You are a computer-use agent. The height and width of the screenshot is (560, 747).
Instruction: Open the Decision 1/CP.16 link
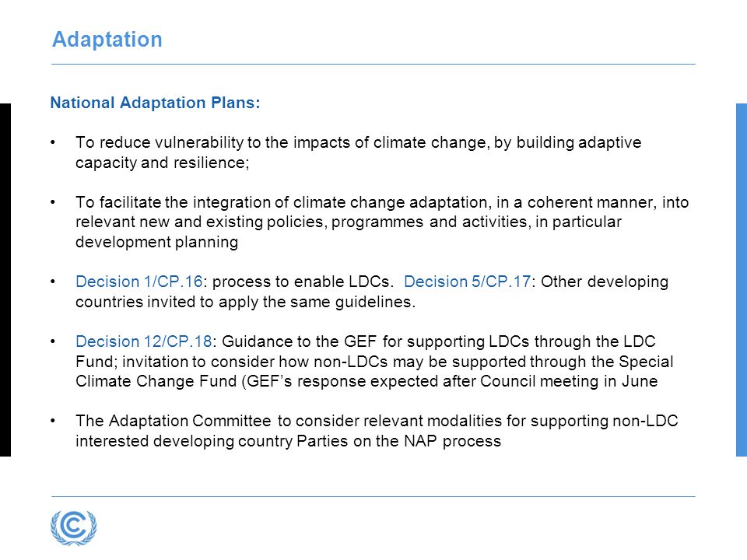point(139,282)
